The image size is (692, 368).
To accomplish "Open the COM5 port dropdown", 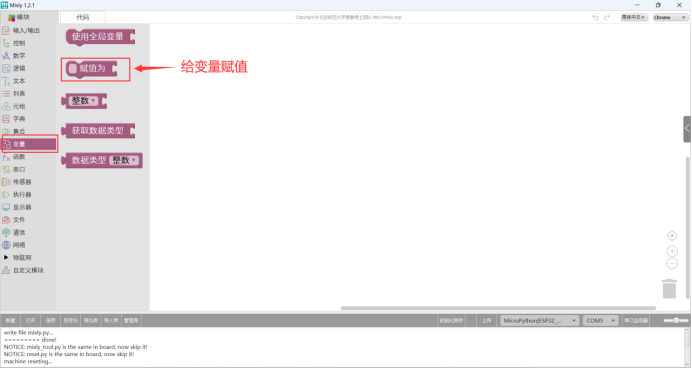I will pos(600,321).
